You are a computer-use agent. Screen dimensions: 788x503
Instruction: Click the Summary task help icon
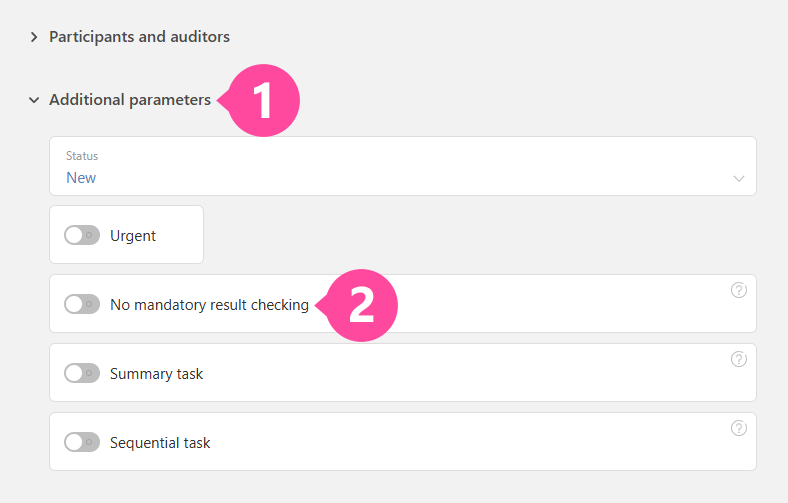(739, 360)
